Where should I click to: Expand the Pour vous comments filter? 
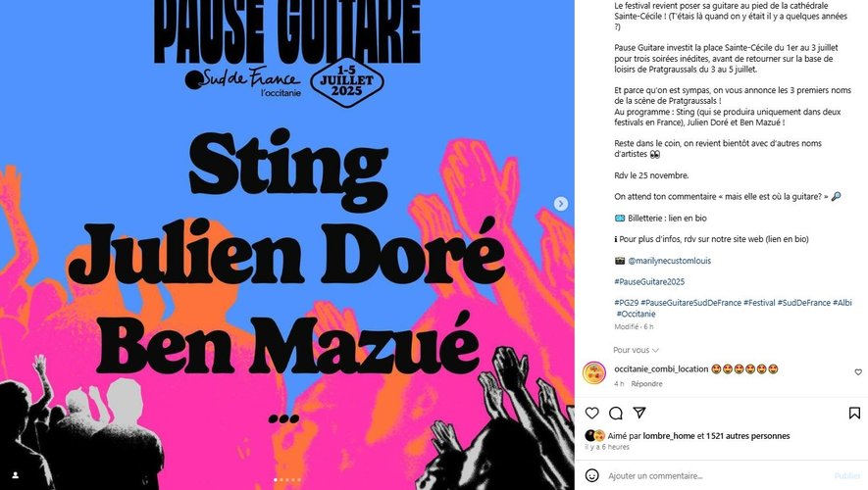click(636, 350)
